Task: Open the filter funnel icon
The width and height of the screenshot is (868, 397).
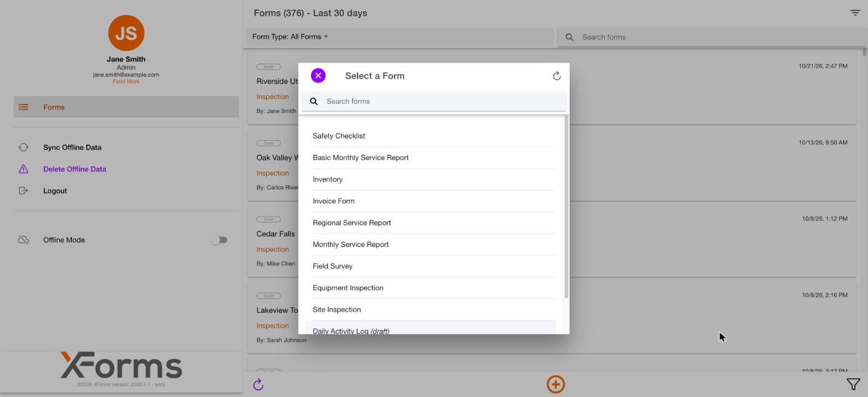Action: point(853,384)
